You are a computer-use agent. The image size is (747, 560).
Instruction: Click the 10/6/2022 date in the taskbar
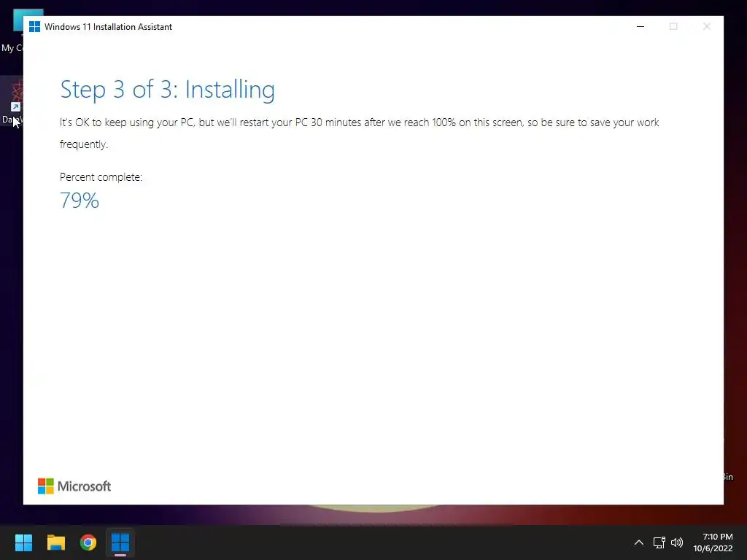713,548
